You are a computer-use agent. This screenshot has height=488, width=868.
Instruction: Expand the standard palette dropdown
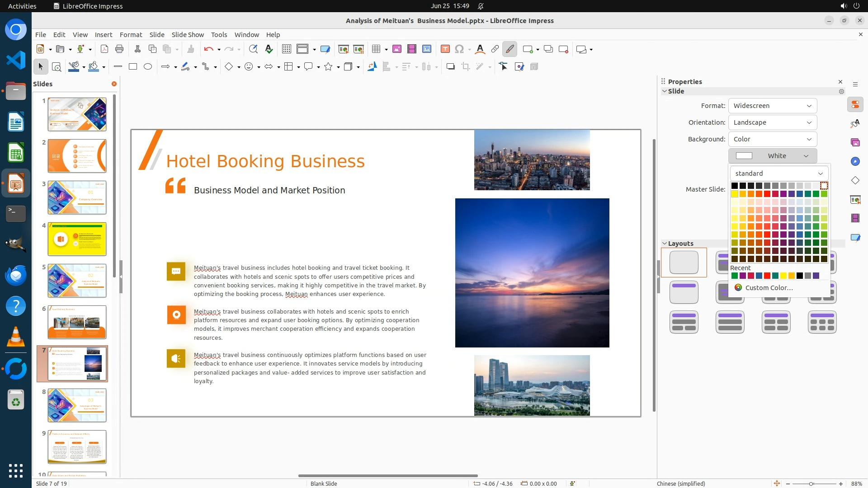point(778,174)
